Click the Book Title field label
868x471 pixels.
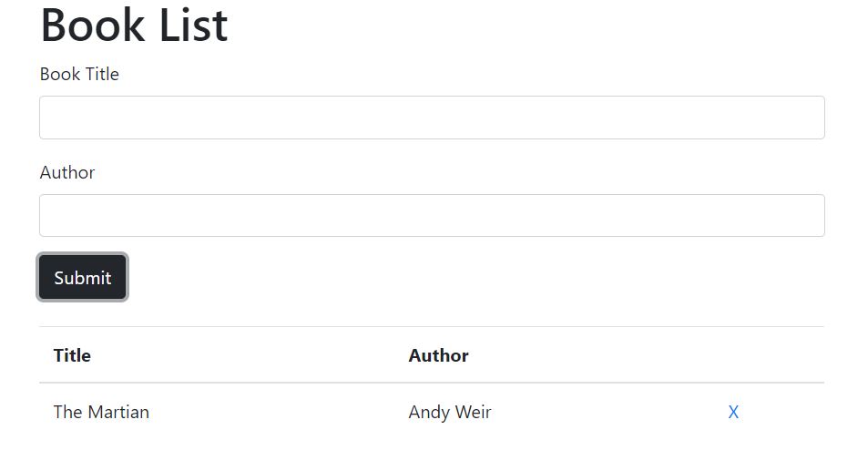click(79, 74)
